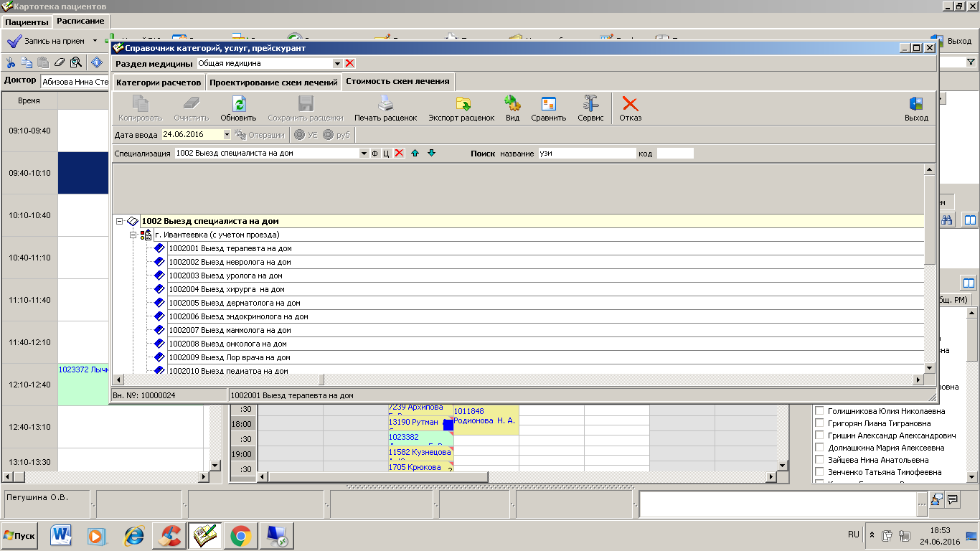This screenshot has width=980, height=551.
Task: Click the Сравнить compare icon
Action: point(549,103)
